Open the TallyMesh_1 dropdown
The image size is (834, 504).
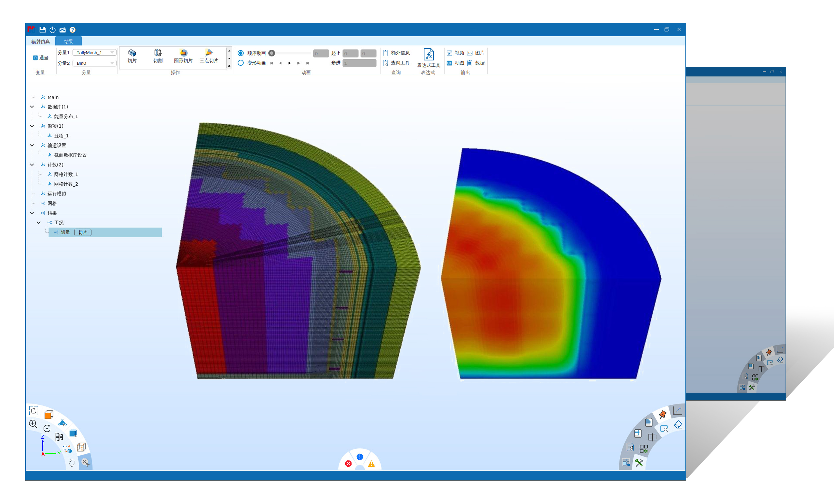point(94,53)
